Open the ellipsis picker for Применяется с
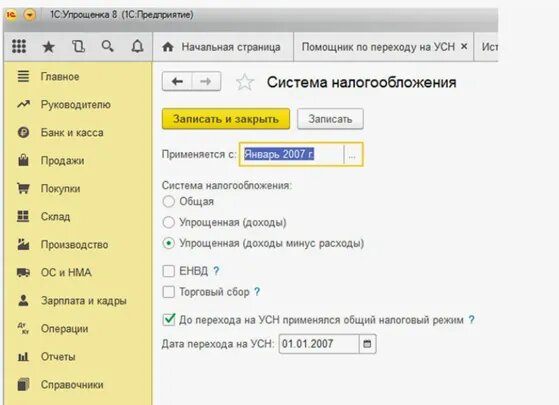This screenshot has height=405, width=559. point(352,155)
